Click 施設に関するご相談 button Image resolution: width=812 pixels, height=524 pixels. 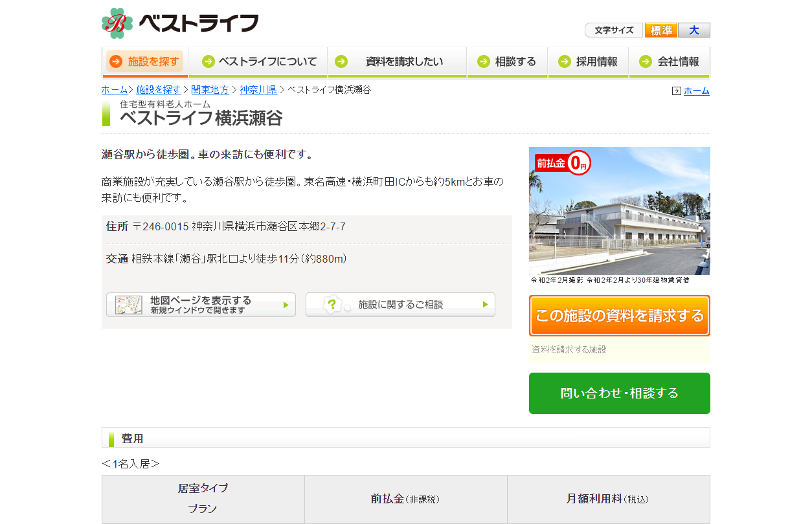400,305
